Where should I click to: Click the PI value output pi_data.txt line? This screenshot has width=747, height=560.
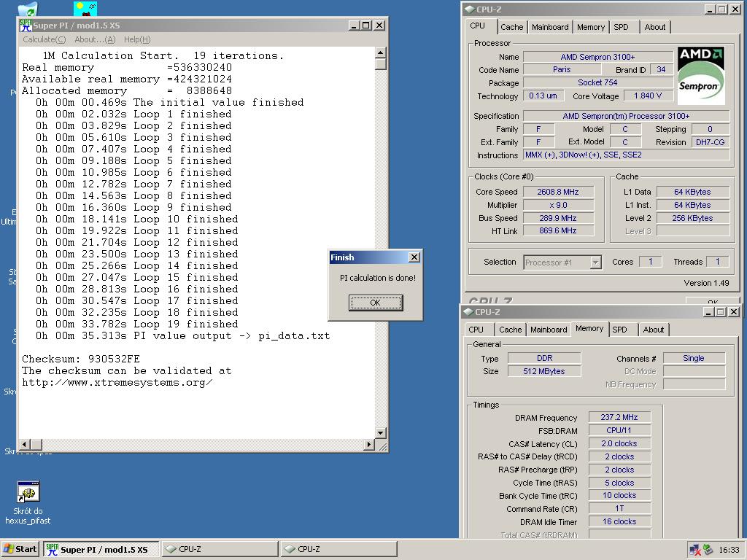tap(182, 335)
